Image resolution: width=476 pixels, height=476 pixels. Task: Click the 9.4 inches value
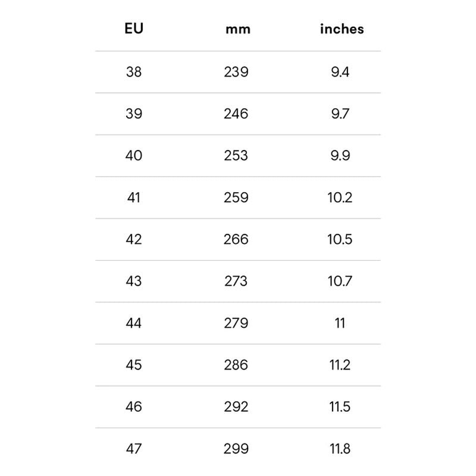[340, 72]
